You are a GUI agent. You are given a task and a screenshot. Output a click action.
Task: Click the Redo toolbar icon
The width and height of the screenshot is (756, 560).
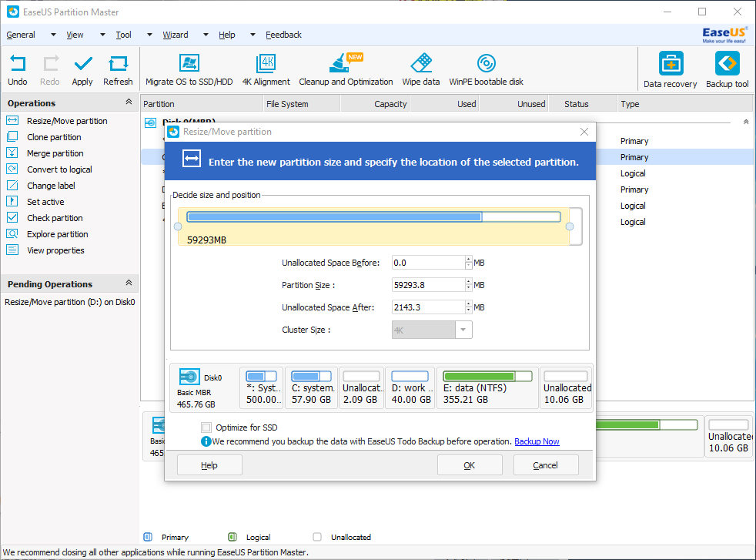coord(50,64)
